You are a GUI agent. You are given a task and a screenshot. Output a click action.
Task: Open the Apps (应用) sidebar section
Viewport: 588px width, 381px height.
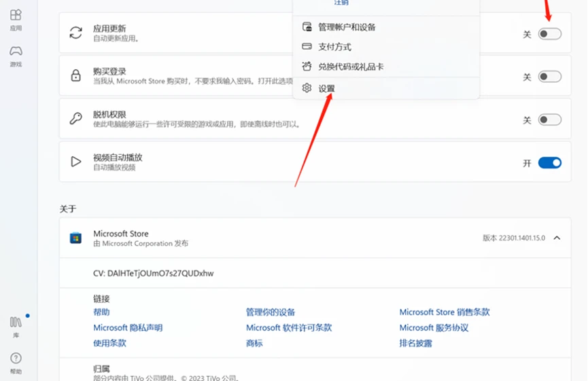16,20
